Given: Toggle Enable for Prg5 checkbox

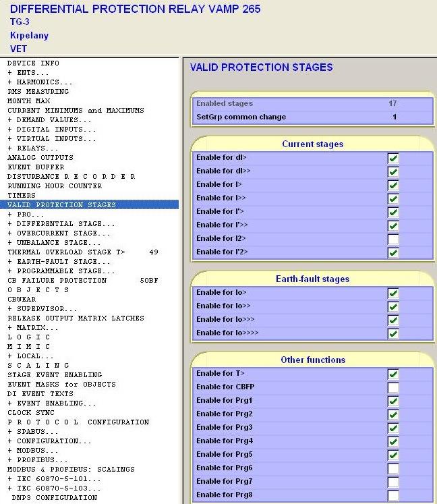Looking at the screenshot, I should point(393,455).
